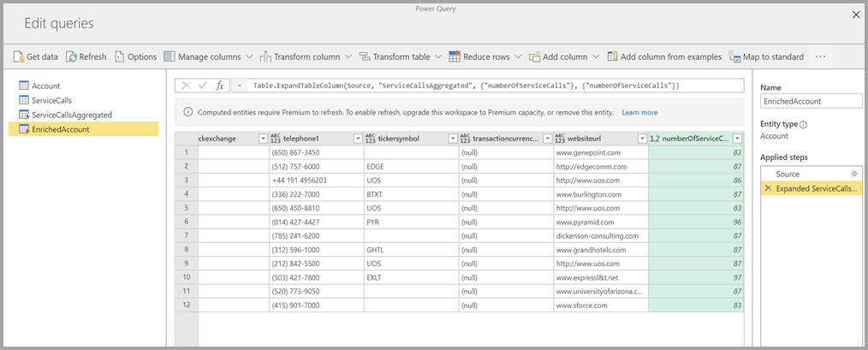Image resolution: width=868 pixels, height=350 pixels.
Task: Open filter dropdown for websiteurl column
Action: coord(641,139)
